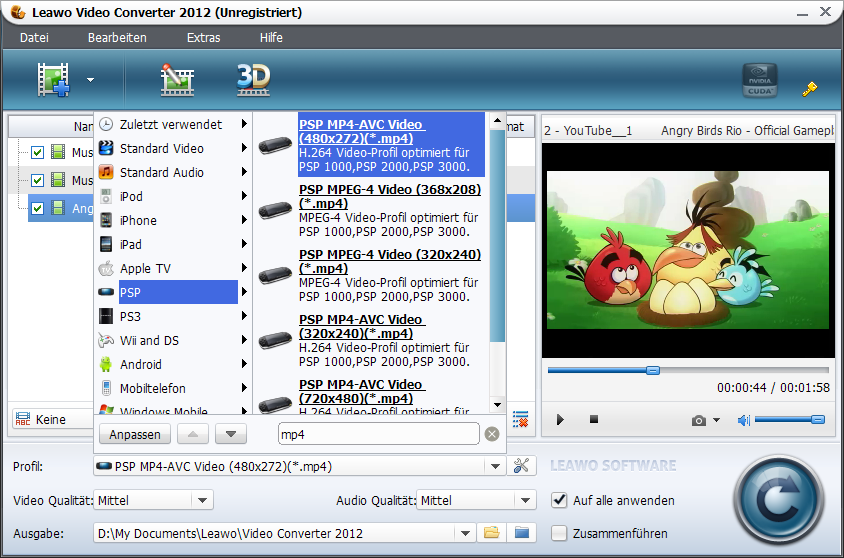Viewport: 844px width, 558px height.
Task: Open Video Qualität dropdown
Action: (x=202, y=500)
